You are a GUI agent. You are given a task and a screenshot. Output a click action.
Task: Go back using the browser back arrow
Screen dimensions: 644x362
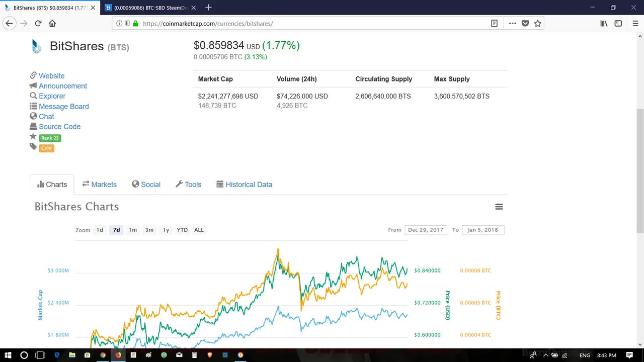(9, 23)
